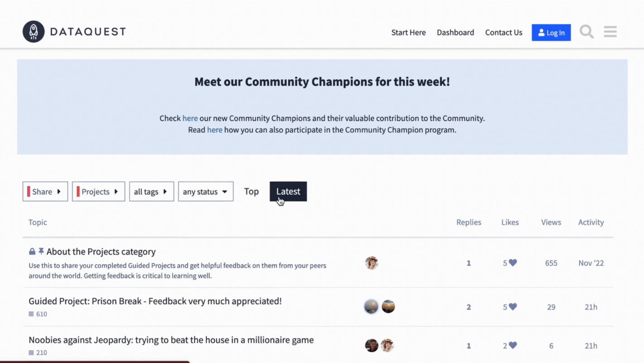Click the lock icon on About topic
Image resolution: width=644 pixels, height=363 pixels.
(x=32, y=252)
